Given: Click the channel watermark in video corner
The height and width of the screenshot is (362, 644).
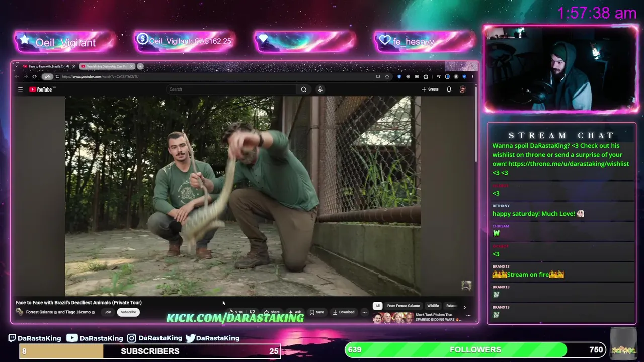Looking at the screenshot, I should pyautogui.click(x=466, y=286).
